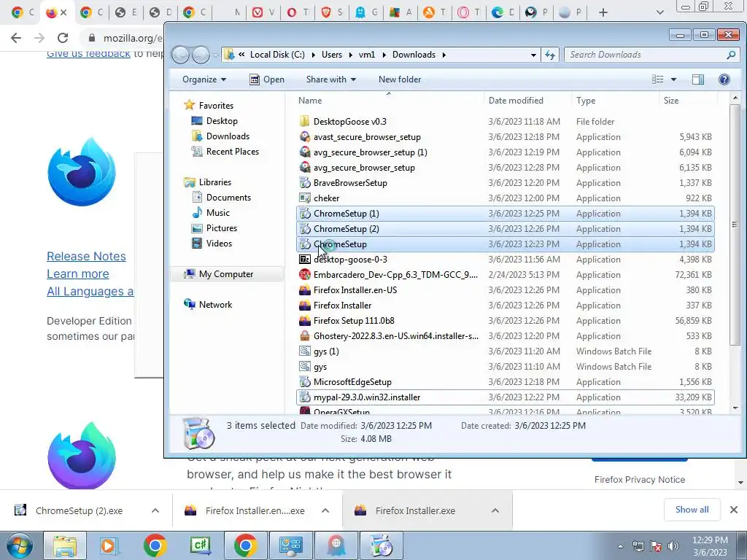Viewport: 747px width, 560px height.
Task: Open Windows Explorer from the taskbar
Action: [64, 545]
